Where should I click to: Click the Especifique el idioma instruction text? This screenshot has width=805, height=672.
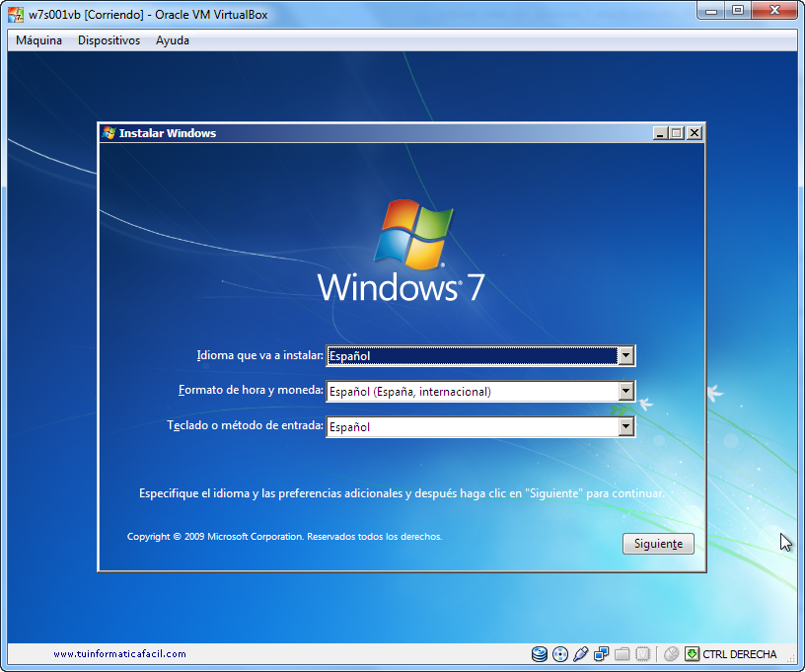click(402, 493)
